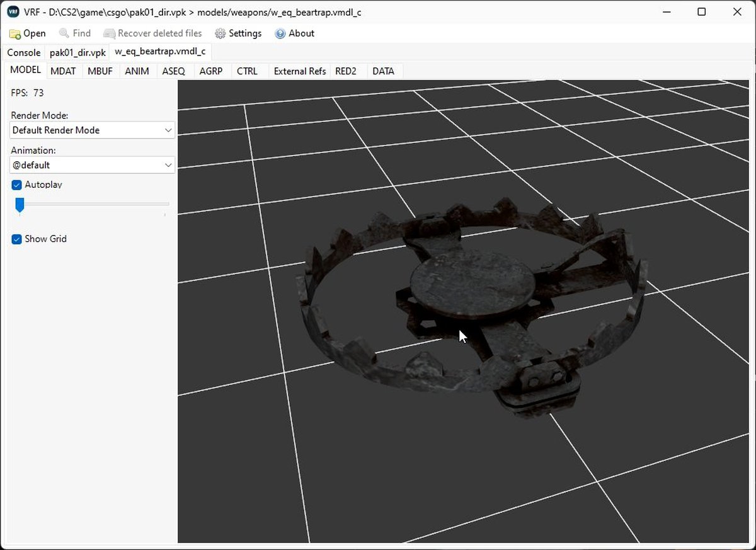Open the MDAT tab
Image resolution: width=756 pixels, height=550 pixels.
pos(63,71)
